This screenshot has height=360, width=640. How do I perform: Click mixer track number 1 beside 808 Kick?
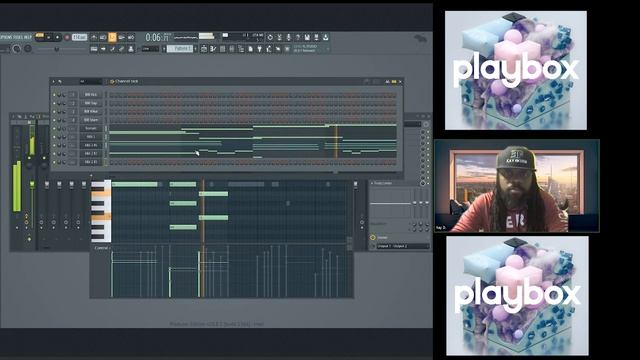point(73,95)
